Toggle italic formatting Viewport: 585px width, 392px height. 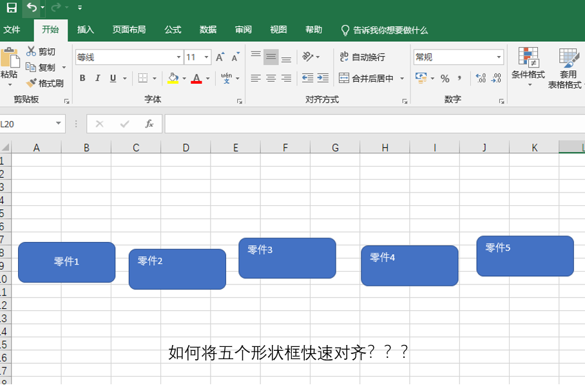tap(98, 78)
